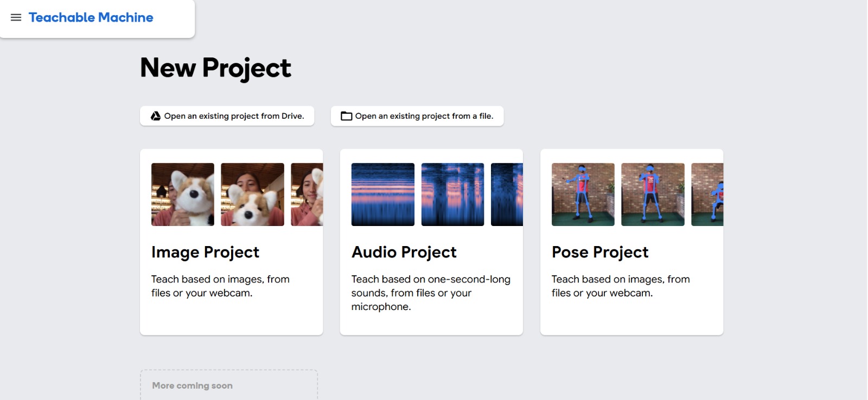Open an existing project from a file
868x400 pixels.
click(424, 116)
